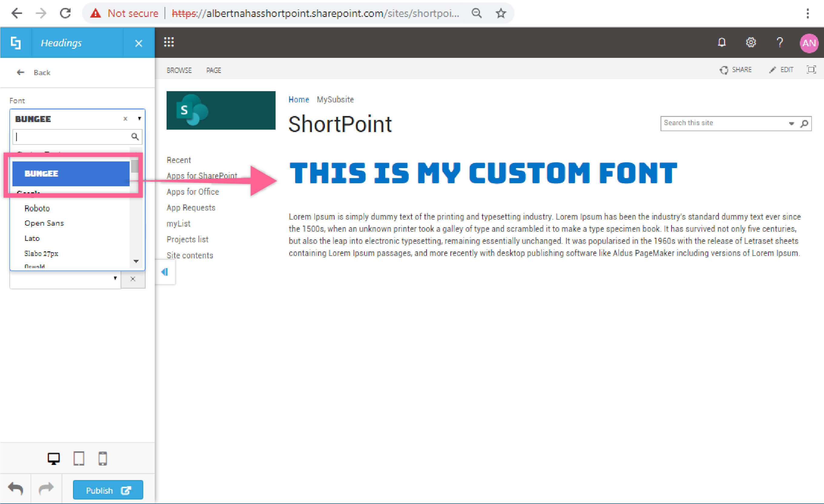Select Roboto from the font list
Viewport: 824px width, 504px height.
click(x=37, y=208)
